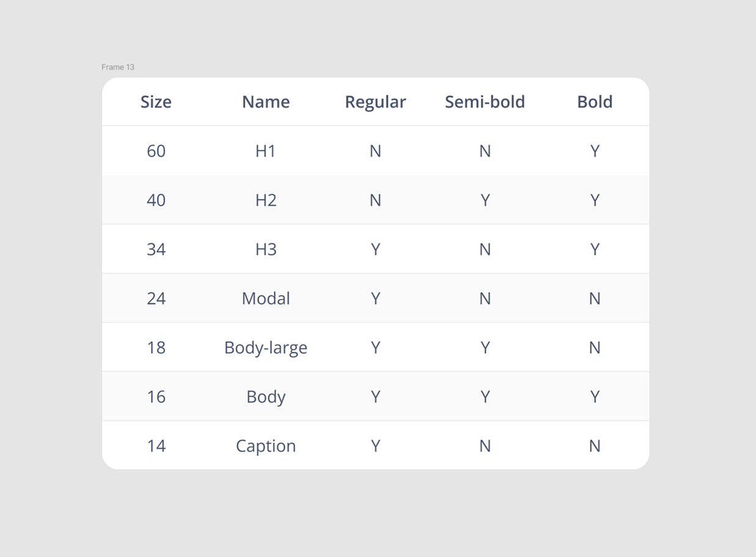Select the Frame 13 label
This screenshot has height=557, width=756.
click(118, 67)
